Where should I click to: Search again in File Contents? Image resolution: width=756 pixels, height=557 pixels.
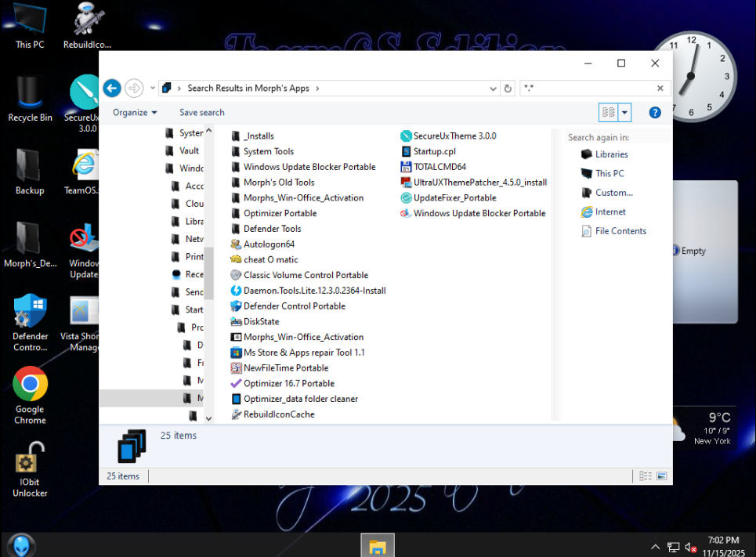(620, 231)
